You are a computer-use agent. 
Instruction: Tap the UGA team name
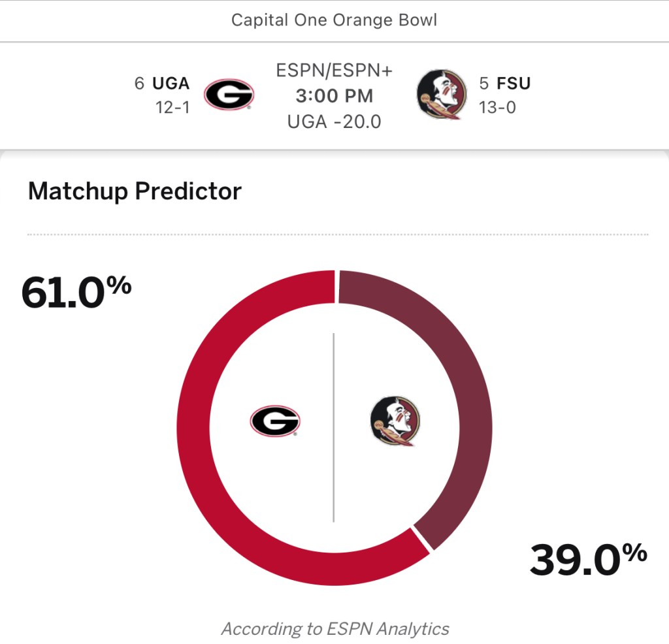(x=171, y=84)
